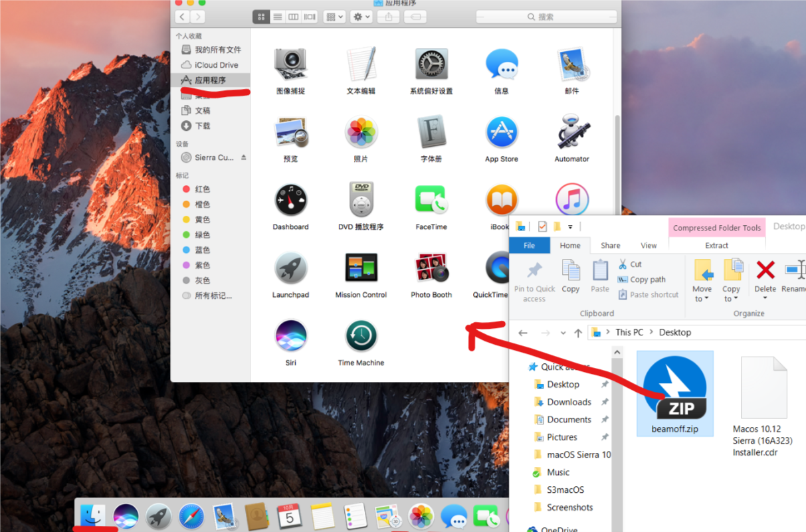Open the Extract tab under Compressed Folder Tools
Viewport: 806px width, 532px height.
(716, 245)
